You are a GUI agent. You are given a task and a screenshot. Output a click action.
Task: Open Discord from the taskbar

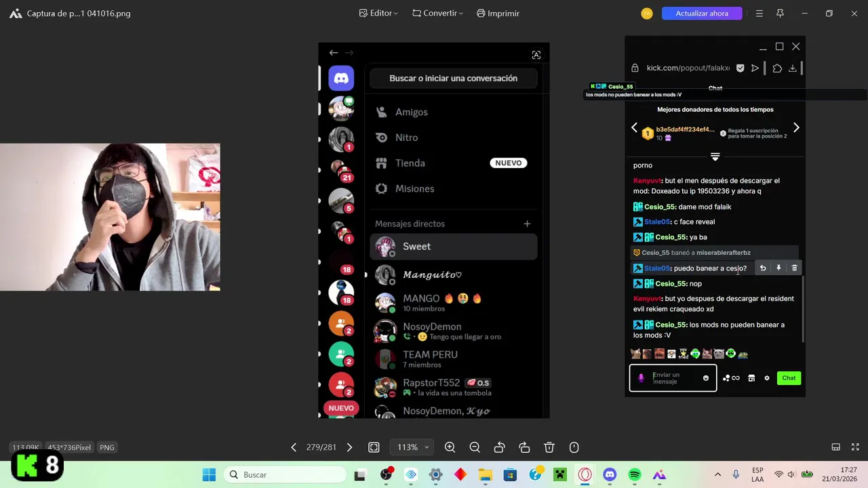pos(610,475)
